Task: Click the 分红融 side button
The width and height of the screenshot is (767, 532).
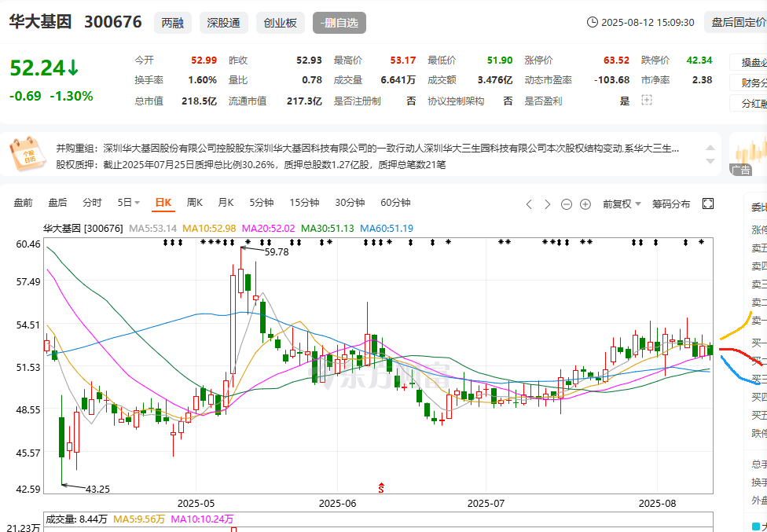Action: tap(749, 104)
